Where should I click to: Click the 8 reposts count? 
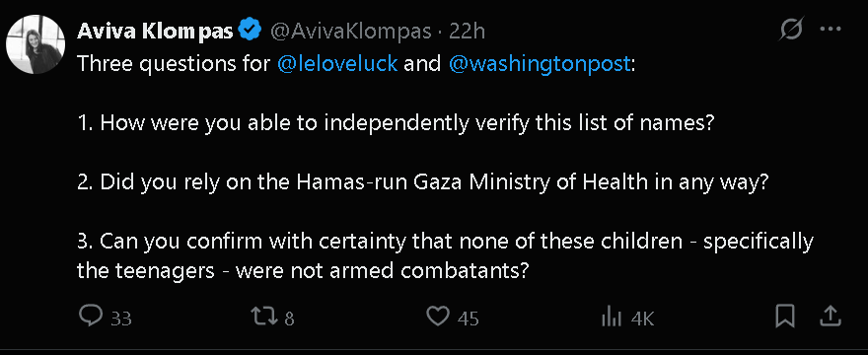[x=289, y=319]
